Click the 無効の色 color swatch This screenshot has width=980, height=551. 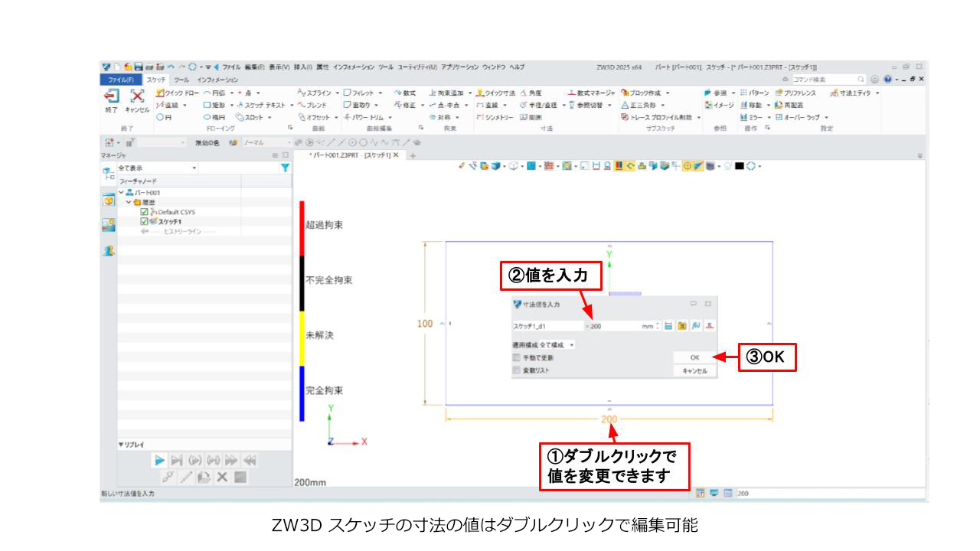tap(232, 142)
